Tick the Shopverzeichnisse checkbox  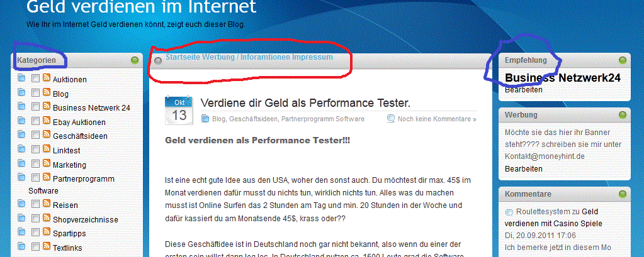tap(36, 218)
